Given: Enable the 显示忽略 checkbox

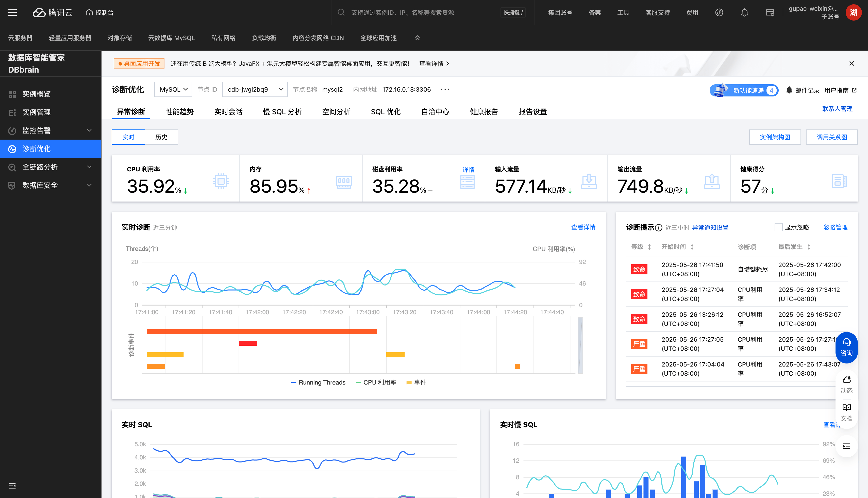Looking at the screenshot, I should (778, 227).
